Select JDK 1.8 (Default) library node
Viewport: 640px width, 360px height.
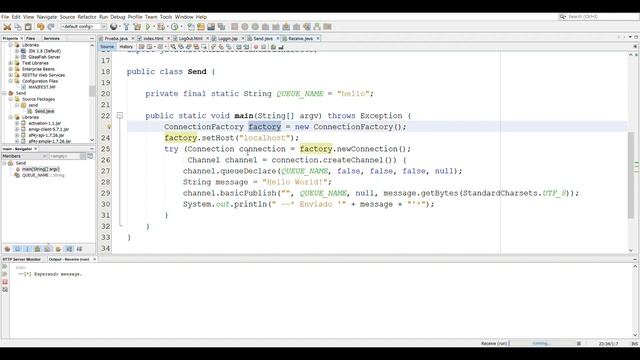(44, 51)
